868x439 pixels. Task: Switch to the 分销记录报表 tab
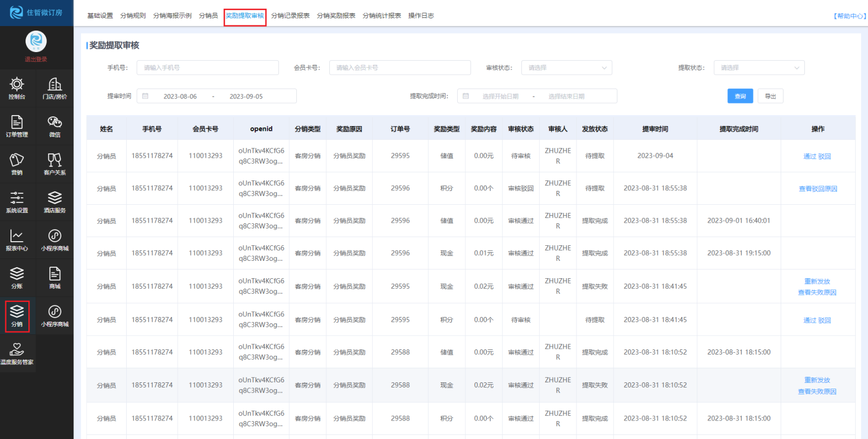290,16
